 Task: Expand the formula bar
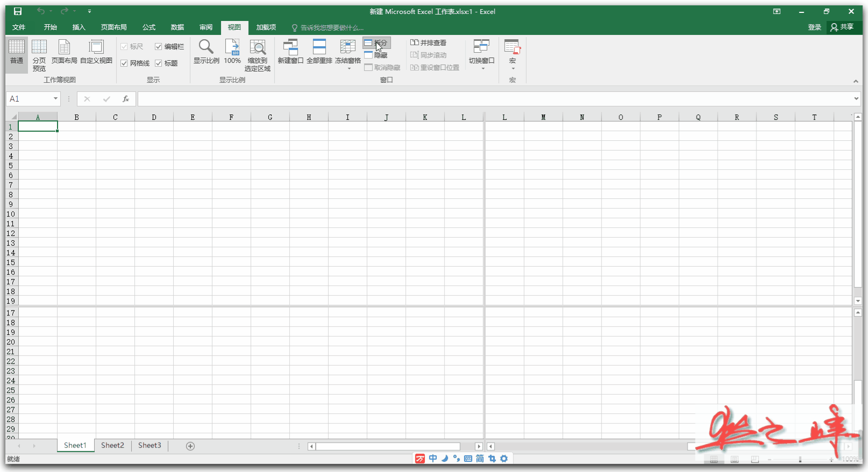[856, 98]
